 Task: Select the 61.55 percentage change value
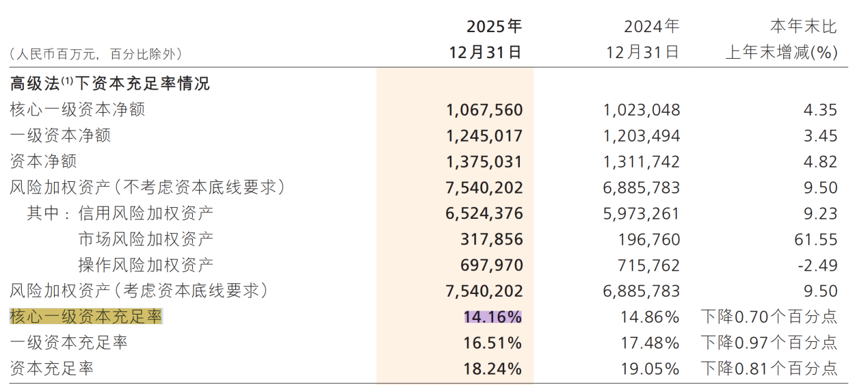point(817,239)
